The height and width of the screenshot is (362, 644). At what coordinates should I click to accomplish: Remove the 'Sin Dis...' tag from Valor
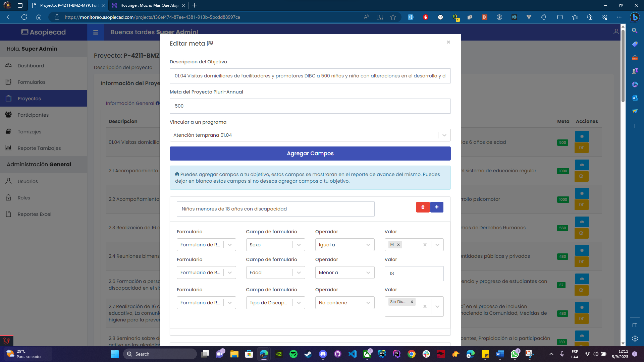click(x=412, y=302)
